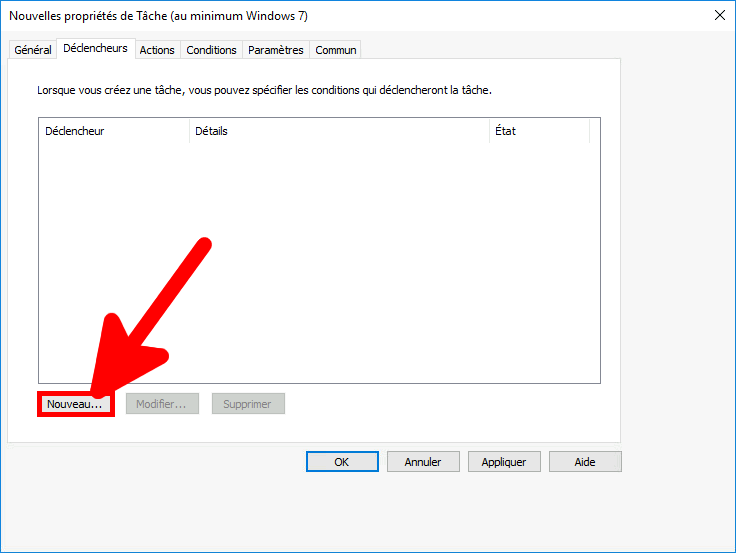Select the Déclencheurs tab
736x553 pixels.
click(x=95, y=48)
